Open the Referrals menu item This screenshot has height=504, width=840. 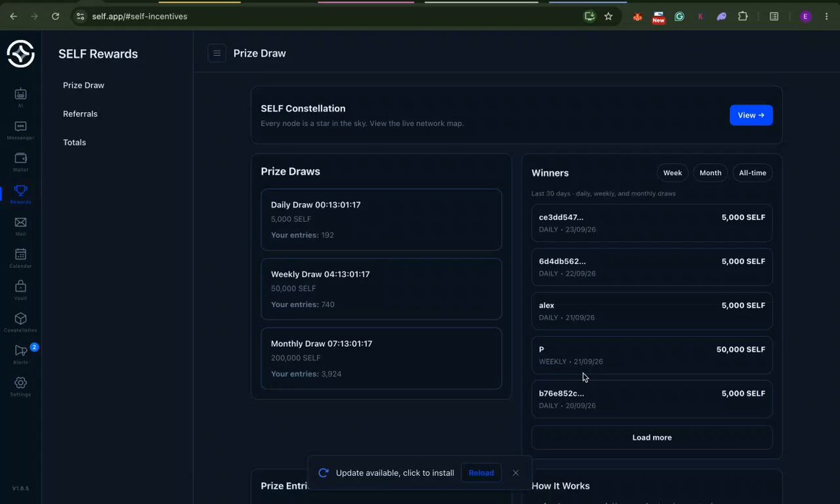click(x=80, y=114)
